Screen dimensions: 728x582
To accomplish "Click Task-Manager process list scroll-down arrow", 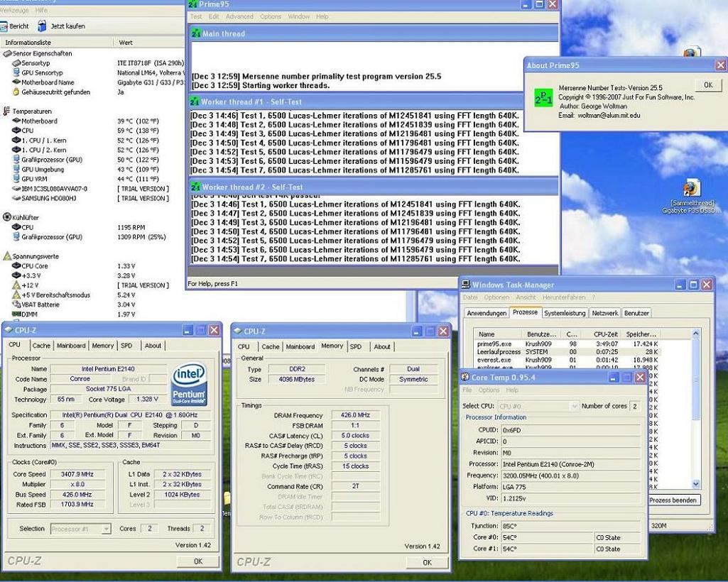I will 695,483.
